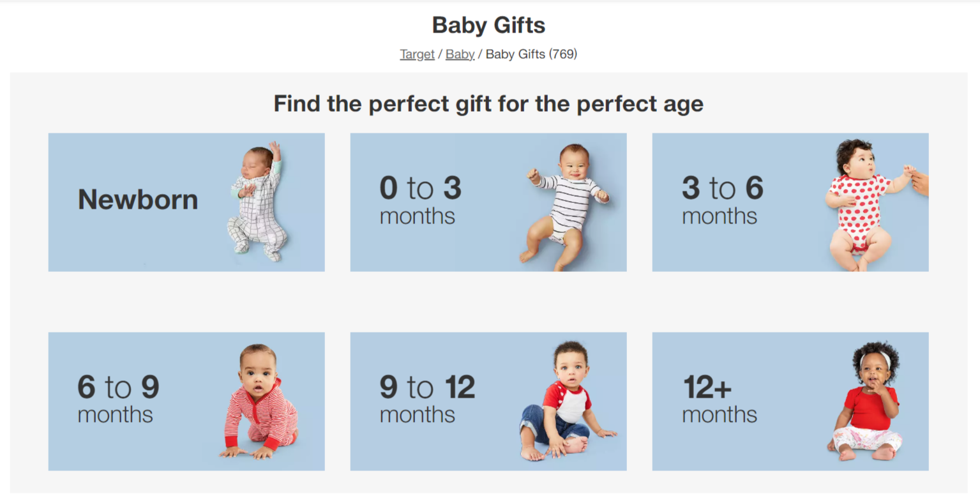Click the 'Newborn' text label
Screen dimensions: 980x503
coord(138,200)
